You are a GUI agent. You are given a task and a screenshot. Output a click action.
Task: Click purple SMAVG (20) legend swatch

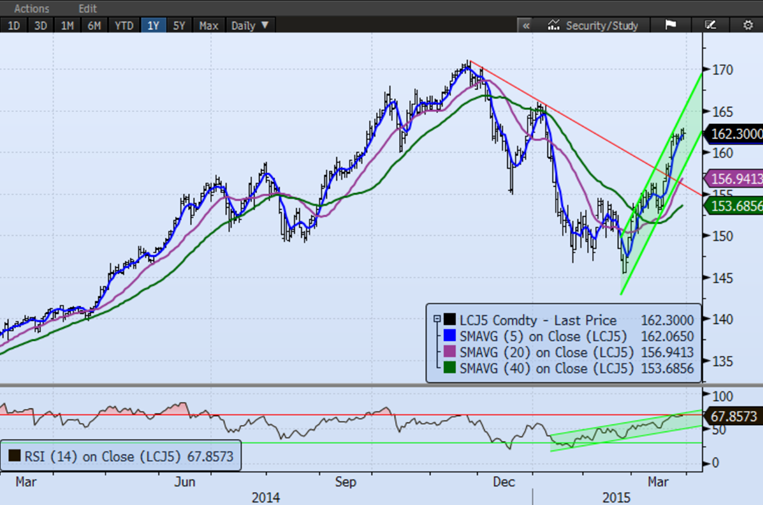pyautogui.click(x=451, y=352)
